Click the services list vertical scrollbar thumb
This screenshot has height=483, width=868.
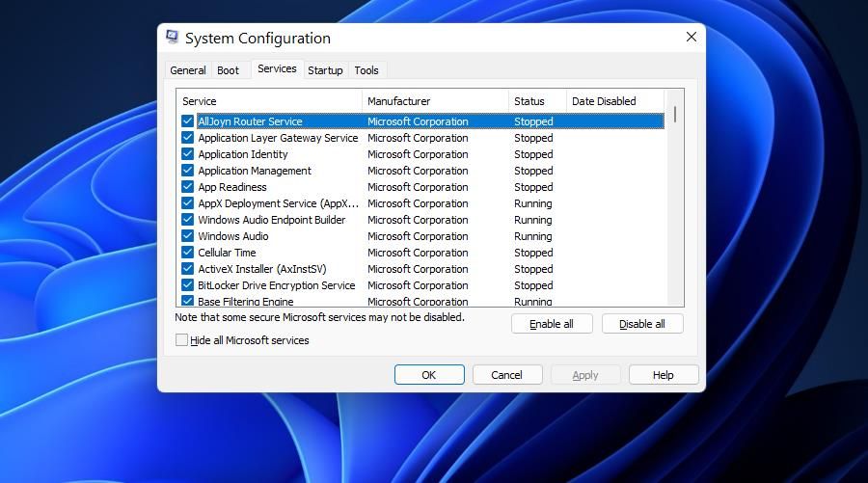[x=675, y=114]
